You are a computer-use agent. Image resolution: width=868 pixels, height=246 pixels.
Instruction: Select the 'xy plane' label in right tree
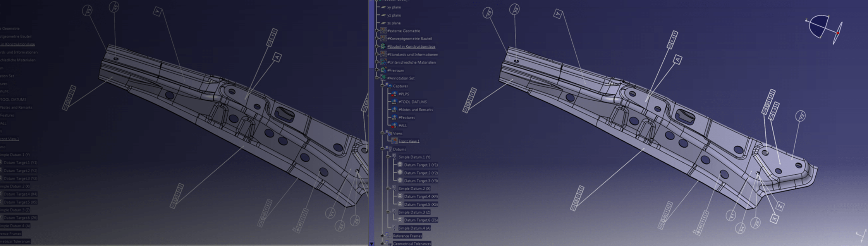pos(394,7)
